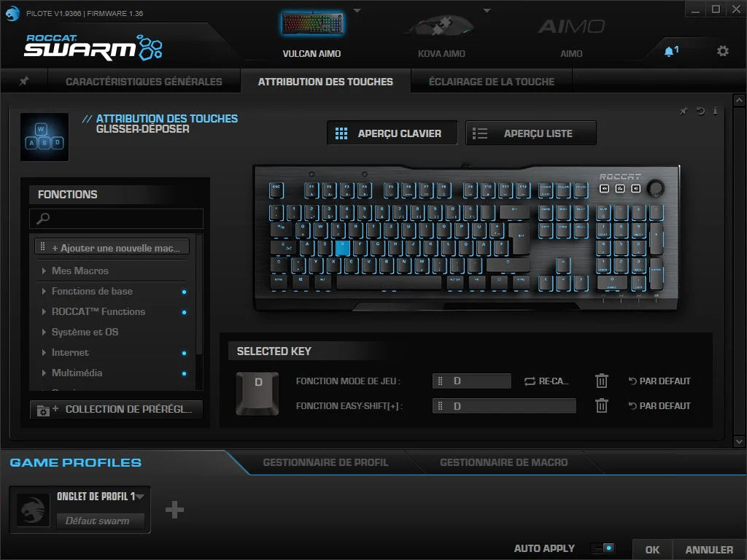The width and height of the screenshot is (747, 560).
Task: Open settings with the gear icon
Action: click(722, 51)
